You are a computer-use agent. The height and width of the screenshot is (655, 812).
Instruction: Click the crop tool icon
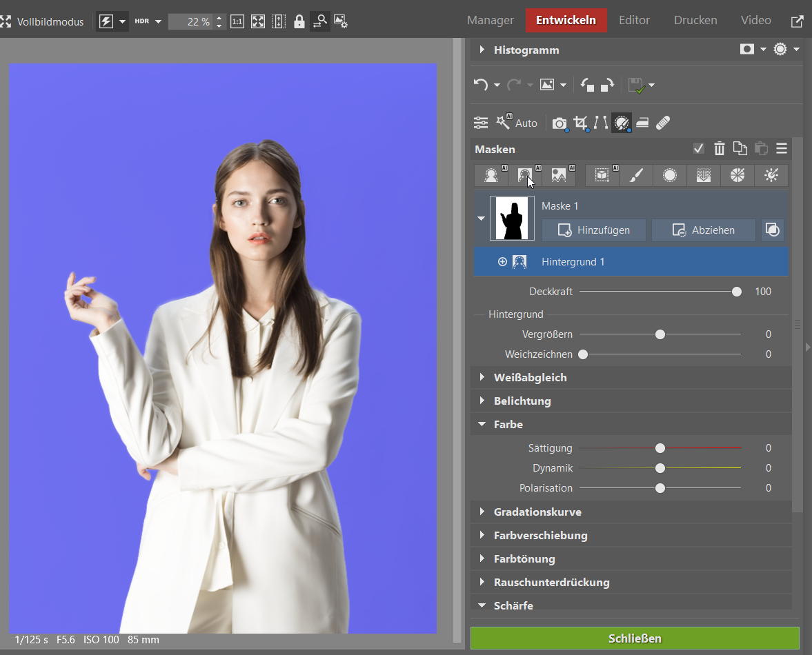[580, 123]
